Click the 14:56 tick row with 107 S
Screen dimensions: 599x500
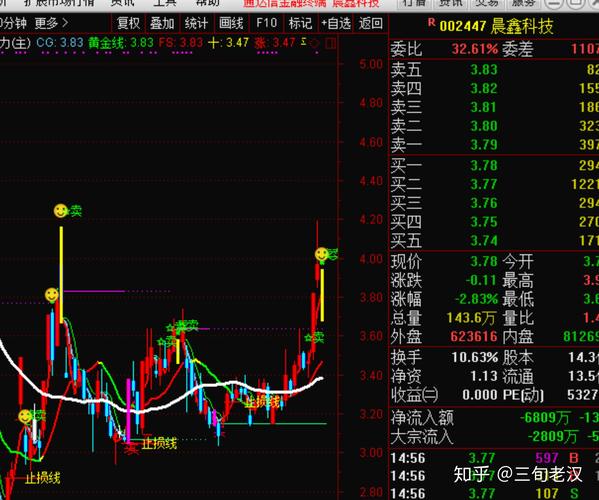click(x=494, y=494)
